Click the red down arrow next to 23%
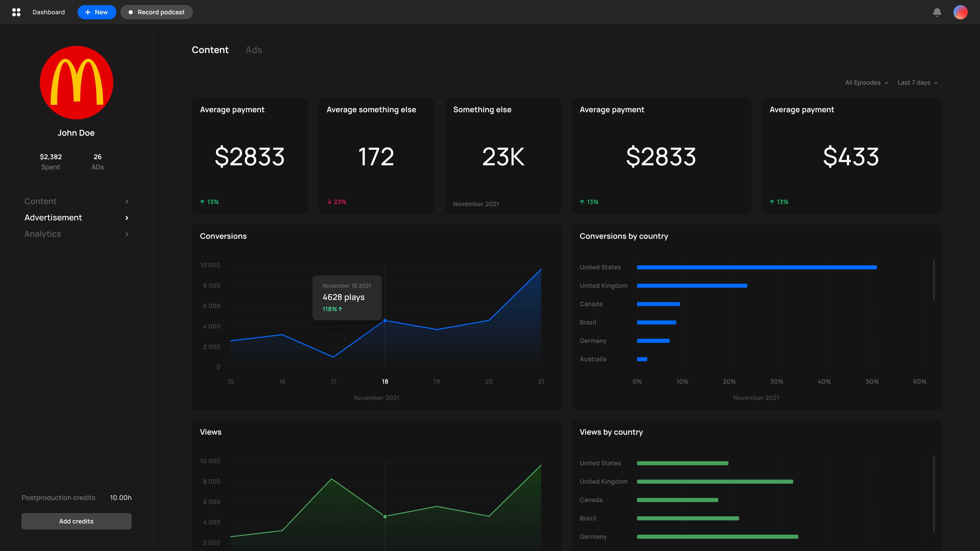980x551 pixels. [x=329, y=202]
